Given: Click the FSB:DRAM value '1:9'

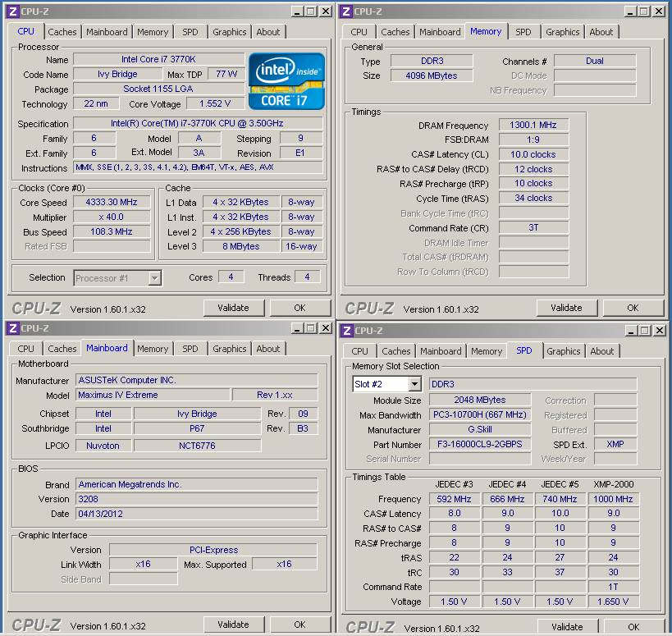Looking at the screenshot, I should (533, 140).
